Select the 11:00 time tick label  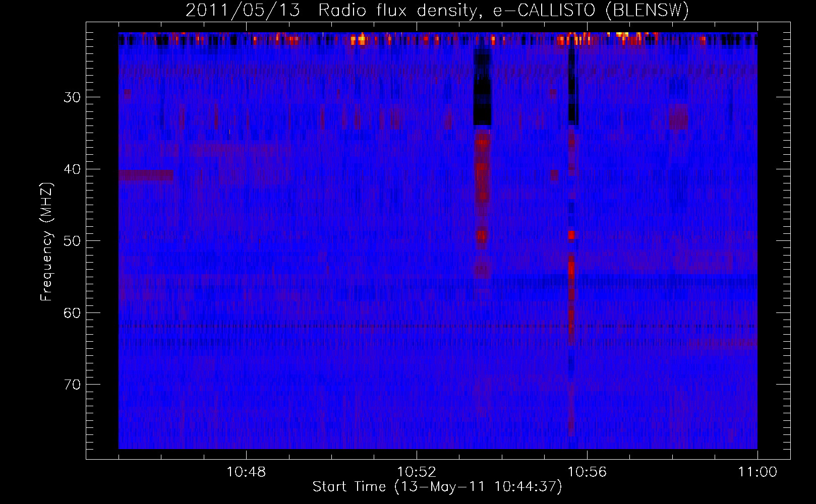click(x=757, y=472)
